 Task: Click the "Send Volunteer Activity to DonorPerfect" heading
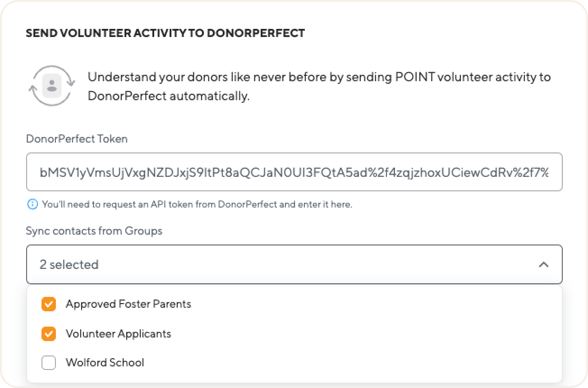click(x=165, y=33)
